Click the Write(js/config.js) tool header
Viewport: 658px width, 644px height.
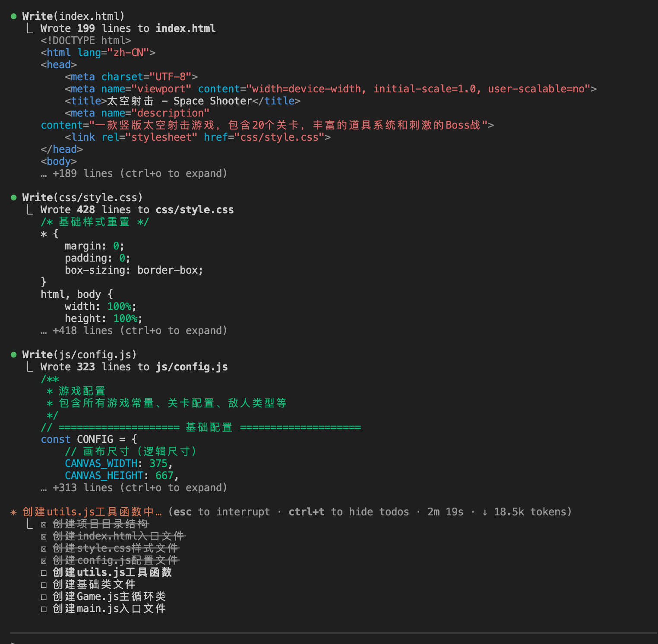click(x=79, y=355)
